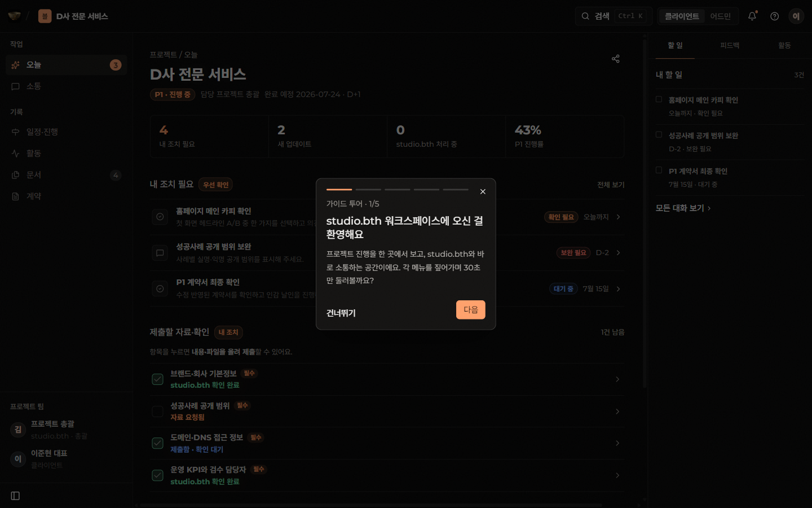This screenshot has width=812, height=508.
Task: Switch to the 활동 tab in the right panel
Action: (x=784, y=45)
